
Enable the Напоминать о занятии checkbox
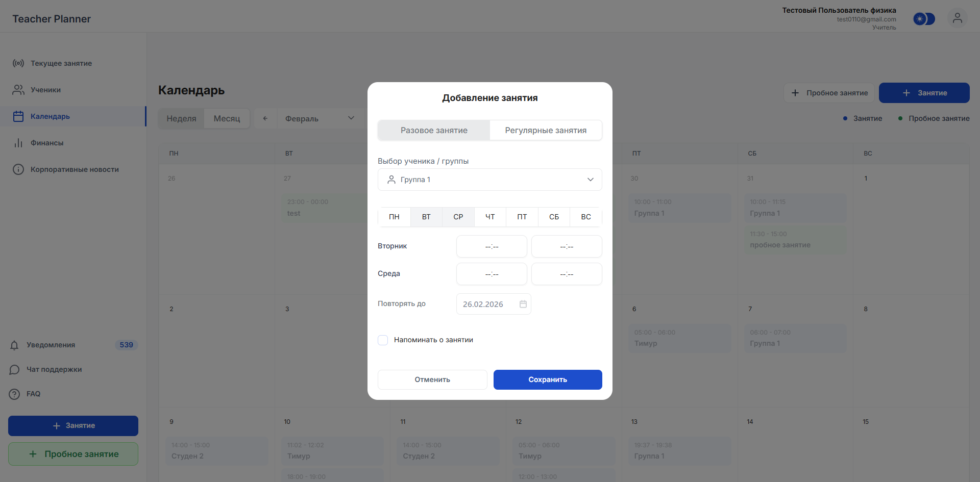tap(383, 340)
